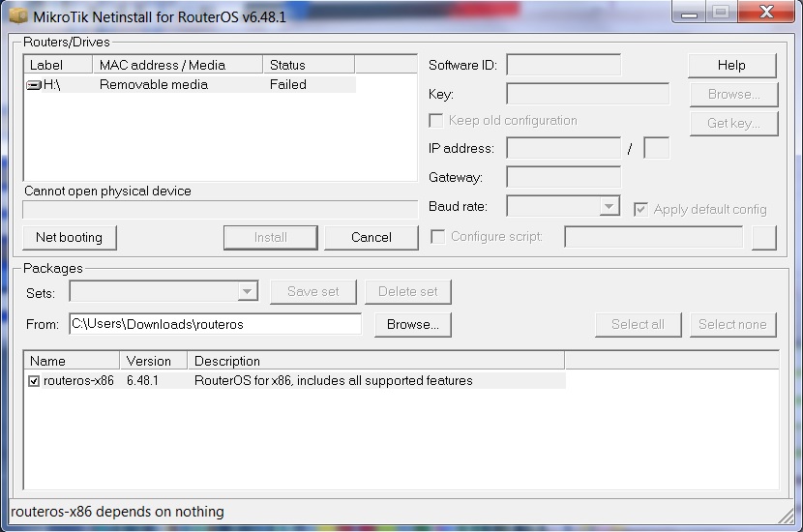
Task: Focus the Key input field
Action: click(x=587, y=94)
